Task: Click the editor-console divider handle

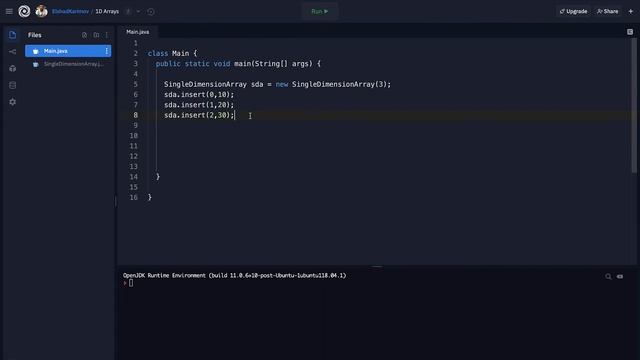Action: coord(377,267)
